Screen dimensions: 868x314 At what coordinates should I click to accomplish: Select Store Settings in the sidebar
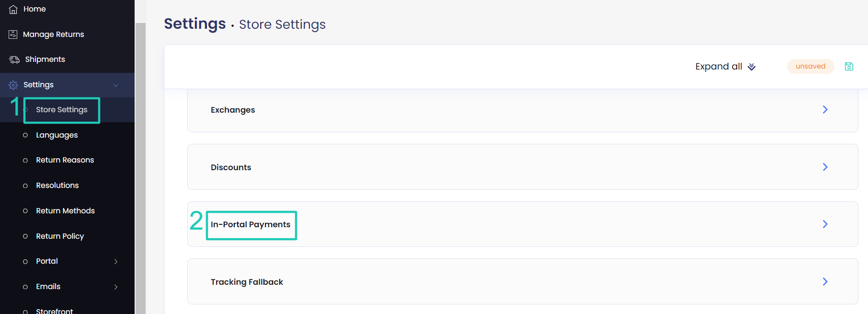(x=61, y=110)
